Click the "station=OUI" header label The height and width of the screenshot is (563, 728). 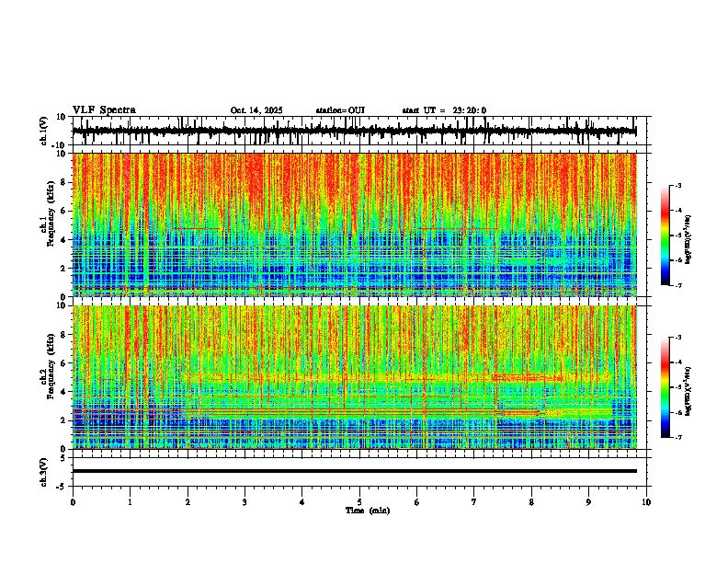point(340,110)
